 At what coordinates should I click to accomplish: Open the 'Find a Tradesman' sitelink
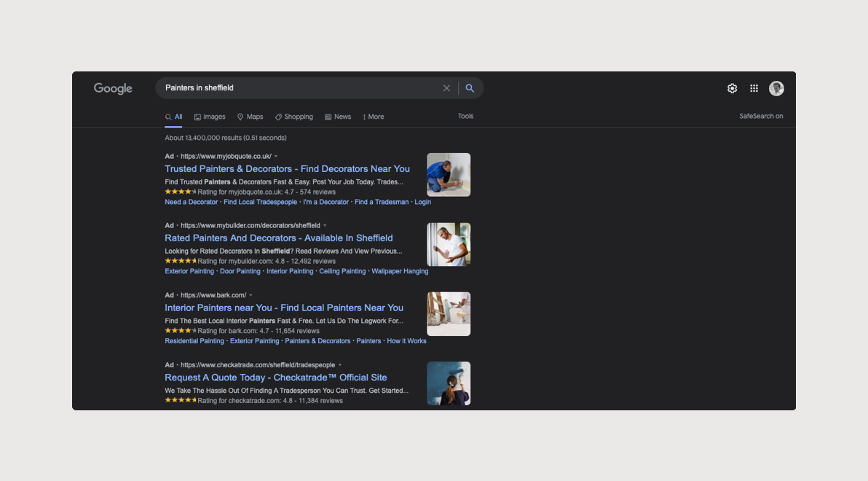(x=382, y=203)
